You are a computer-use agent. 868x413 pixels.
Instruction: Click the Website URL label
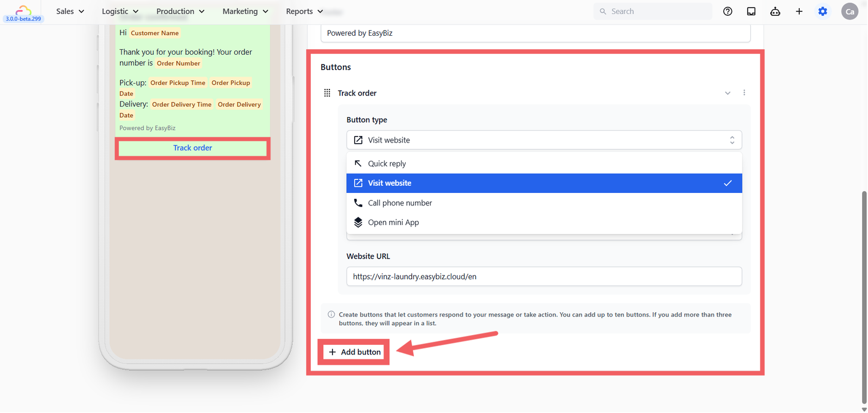368,256
